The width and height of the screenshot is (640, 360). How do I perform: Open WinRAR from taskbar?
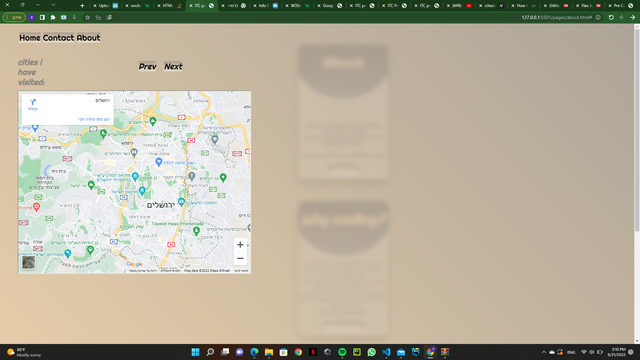tap(445, 352)
